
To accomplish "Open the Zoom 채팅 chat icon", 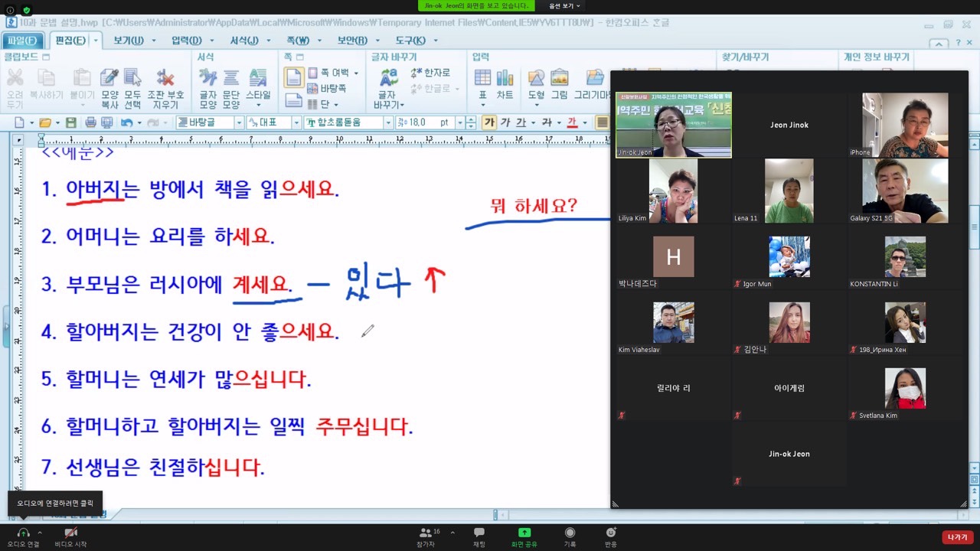I will click(x=479, y=533).
